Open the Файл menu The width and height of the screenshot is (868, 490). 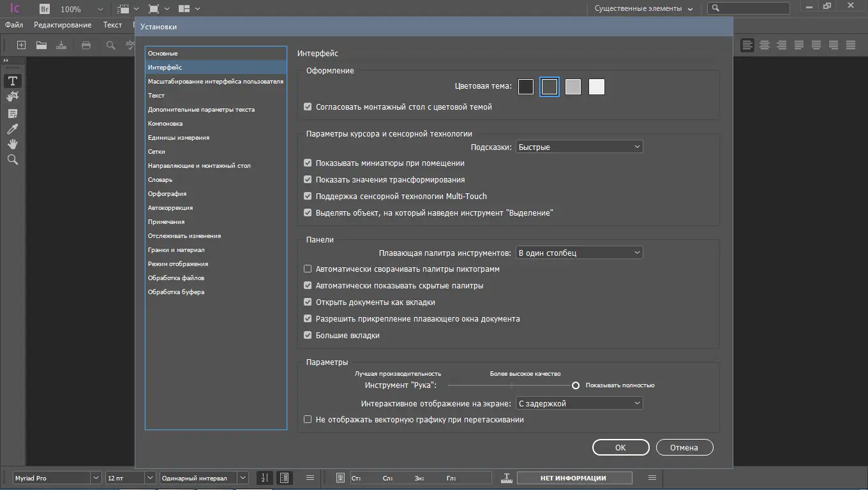click(14, 25)
